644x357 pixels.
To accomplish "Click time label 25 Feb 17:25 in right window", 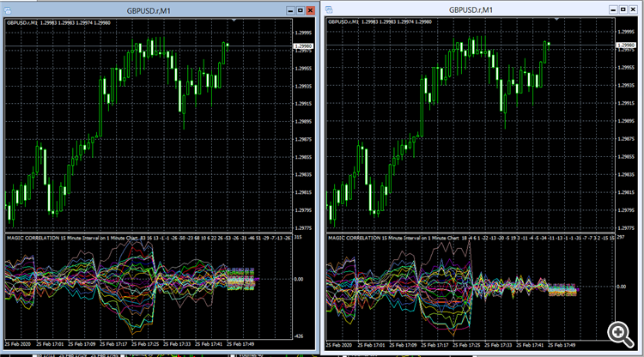I will pyautogui.click(x=466, y=345).
